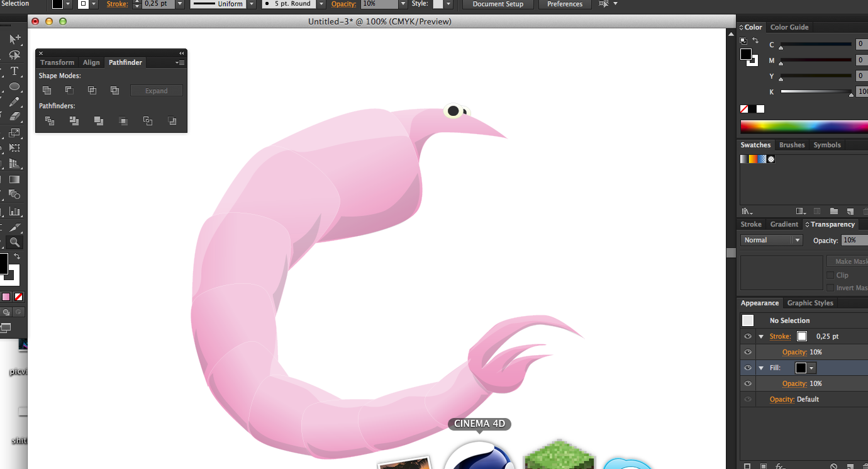Open the Normal blending mode dropdown

coord(772,240)
